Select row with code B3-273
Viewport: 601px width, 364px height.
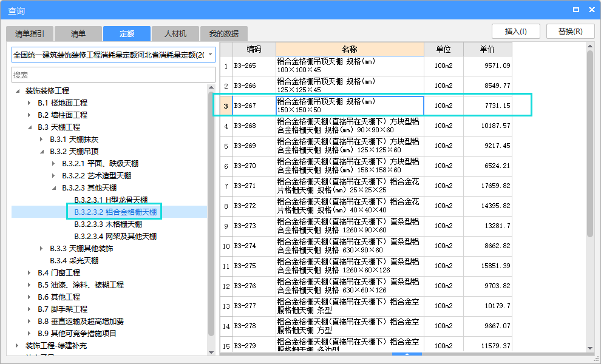point(366,226)
